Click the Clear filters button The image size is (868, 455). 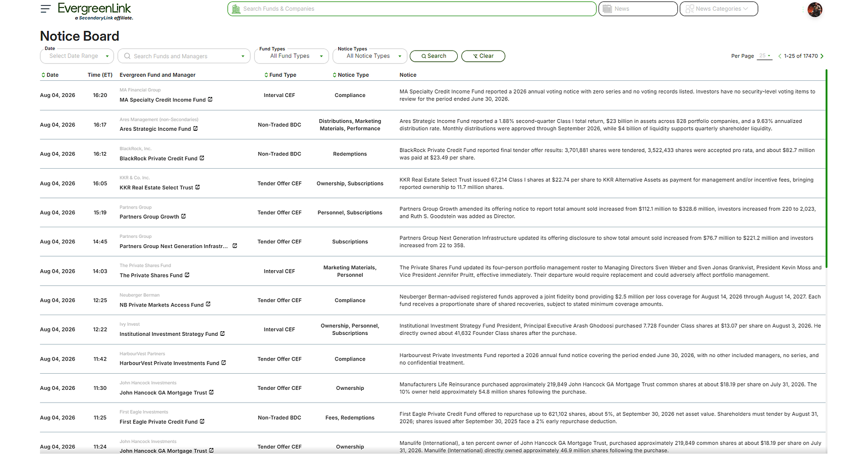point(483,56)
